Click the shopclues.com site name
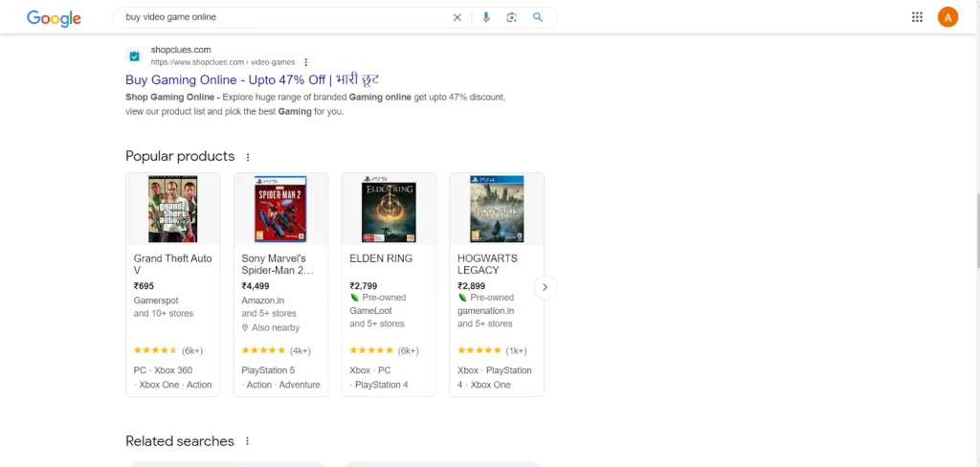The height and width of the screenshot is (467, 980). point(181,50)
